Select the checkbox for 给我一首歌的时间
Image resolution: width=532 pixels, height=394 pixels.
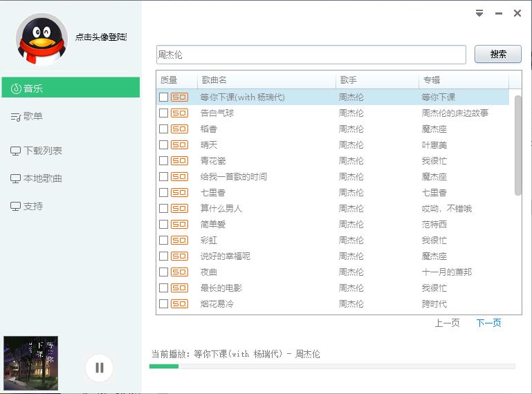tap(163, 177)
